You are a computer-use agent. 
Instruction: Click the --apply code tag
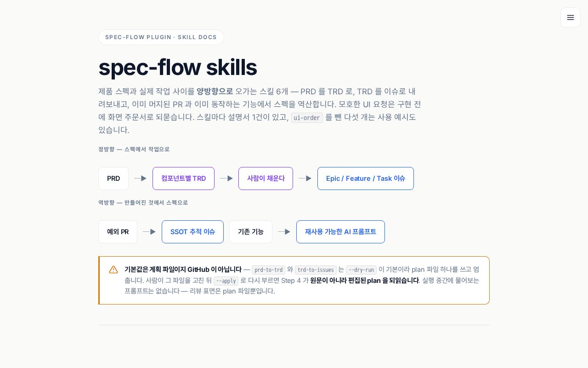pos(226,281)
